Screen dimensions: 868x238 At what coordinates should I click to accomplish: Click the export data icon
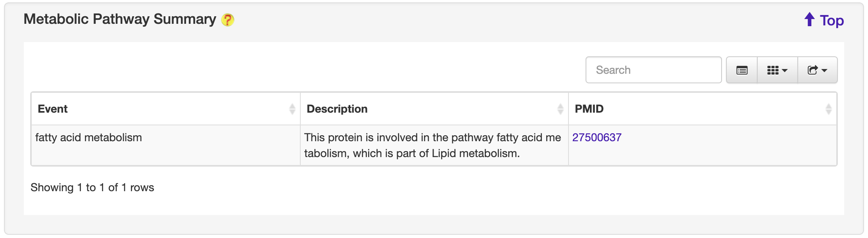tap(812, 70)
